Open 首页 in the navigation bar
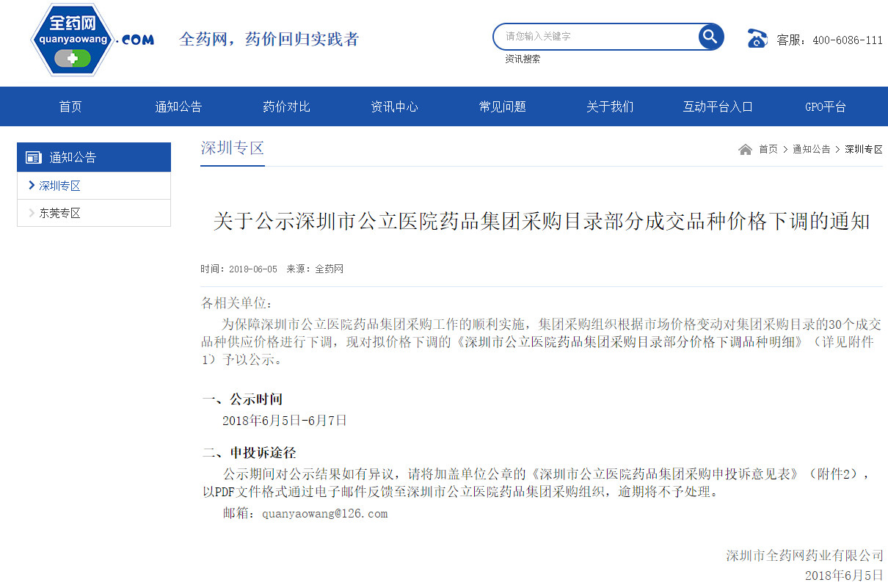Viewport: 888px width, 588px height. pyautogui.click(x=70, y=107)
